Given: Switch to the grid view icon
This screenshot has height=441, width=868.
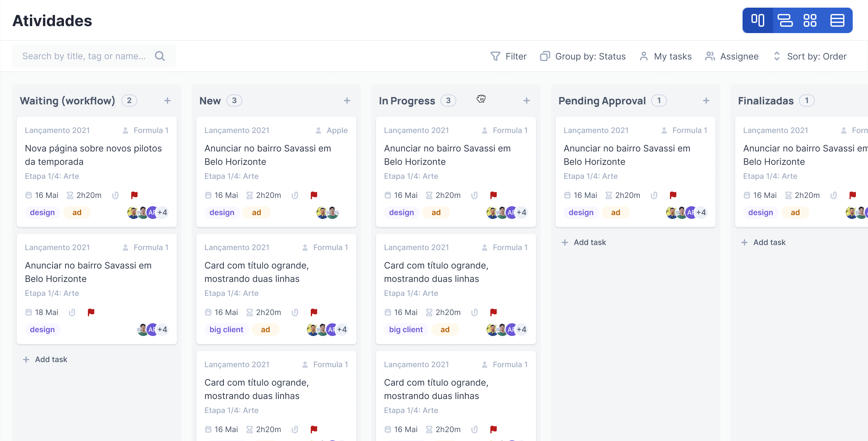Looking at the screenshot, I should (x=810, y=21).
